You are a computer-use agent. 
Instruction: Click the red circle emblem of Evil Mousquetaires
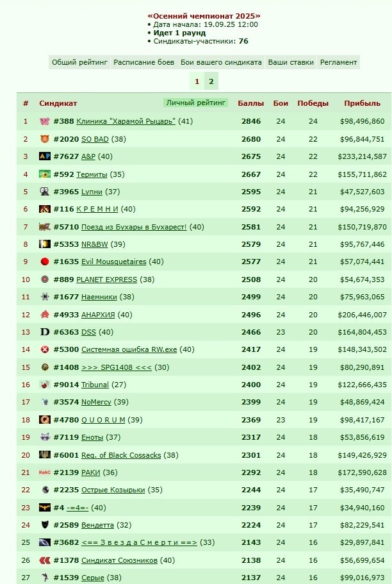45,262
